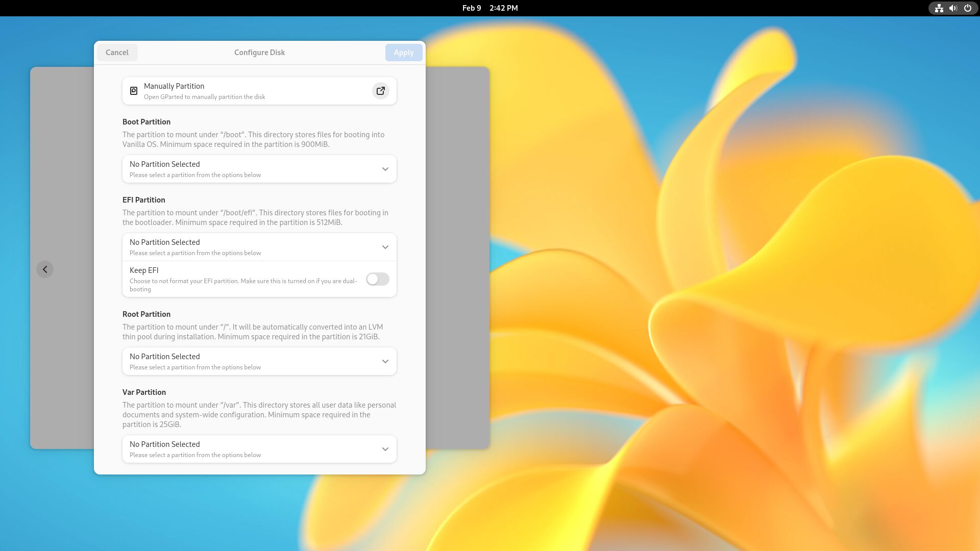
Task: Go back using the left chevron button
Action: point(45,269)
